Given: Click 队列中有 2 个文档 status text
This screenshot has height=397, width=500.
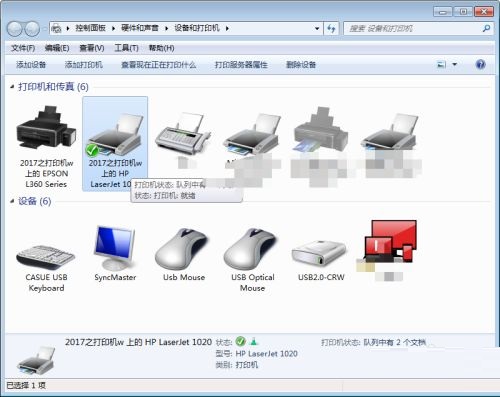Looking at the screenshot, I should [x=395, y=342].
